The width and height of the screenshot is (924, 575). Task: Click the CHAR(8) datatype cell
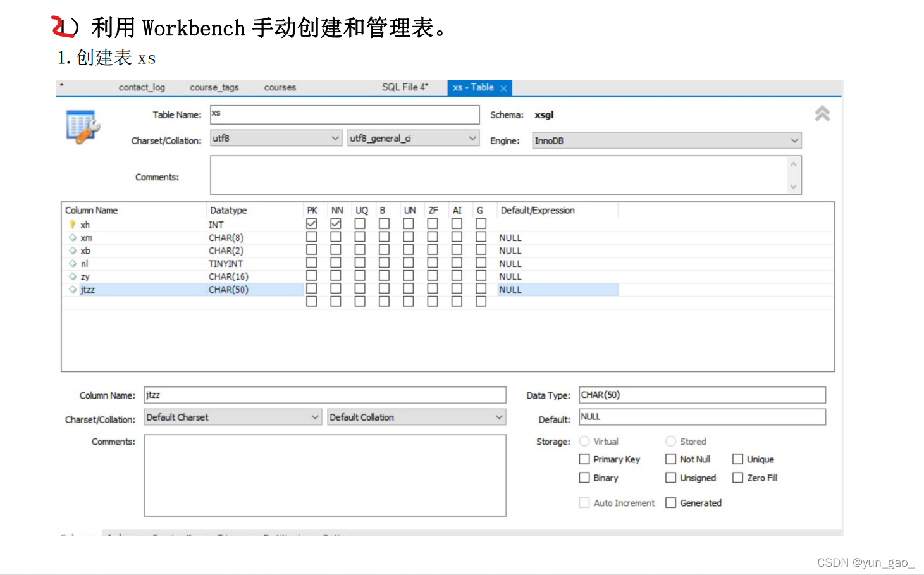tap(226, 238)
